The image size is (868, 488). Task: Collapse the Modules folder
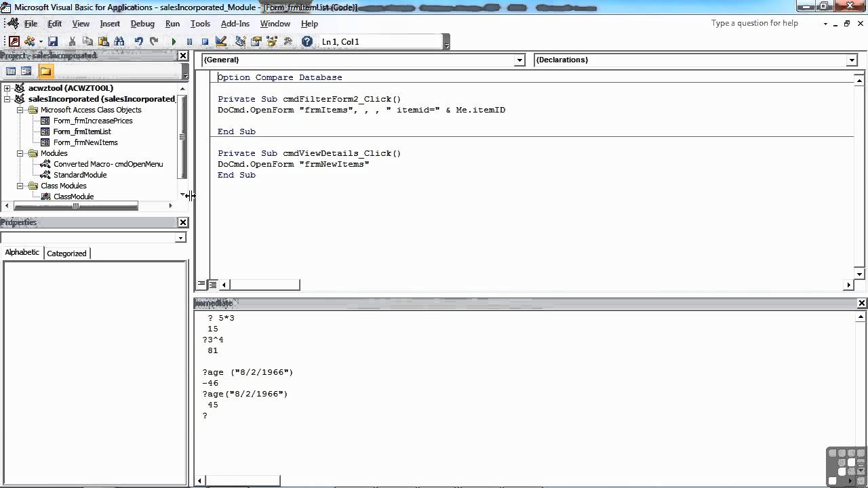pyautogui.click(x=20, y=153)
